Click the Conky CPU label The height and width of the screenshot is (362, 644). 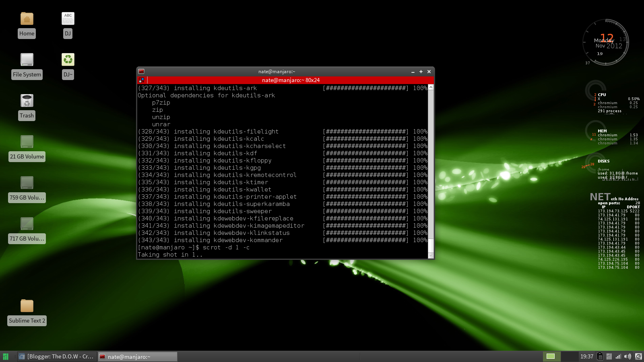click(x=602, y=95)
